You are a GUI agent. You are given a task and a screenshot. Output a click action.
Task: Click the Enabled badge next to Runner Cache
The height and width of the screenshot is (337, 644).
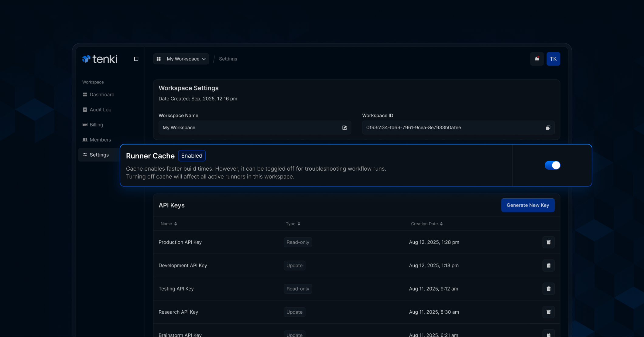(x=192, y=155)
